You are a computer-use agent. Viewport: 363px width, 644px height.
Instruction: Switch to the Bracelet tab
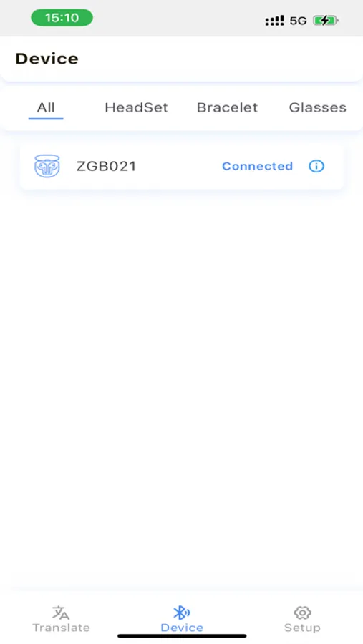(228, 107)
